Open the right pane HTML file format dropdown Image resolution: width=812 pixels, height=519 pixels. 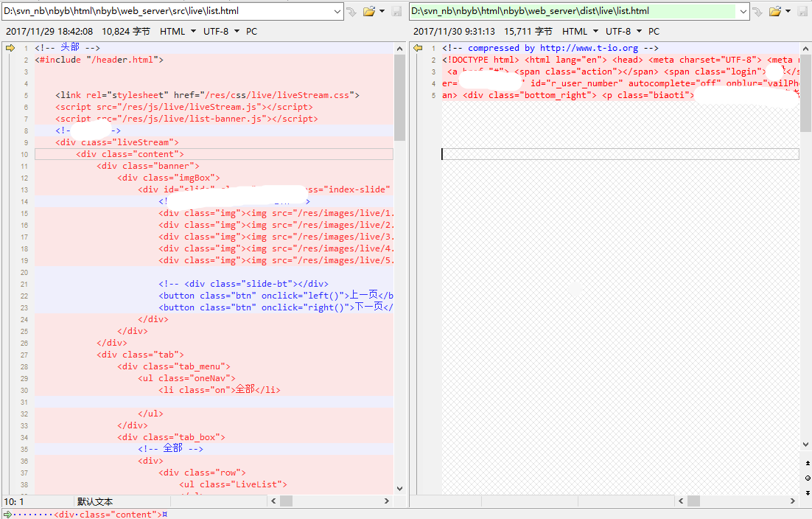580,32
